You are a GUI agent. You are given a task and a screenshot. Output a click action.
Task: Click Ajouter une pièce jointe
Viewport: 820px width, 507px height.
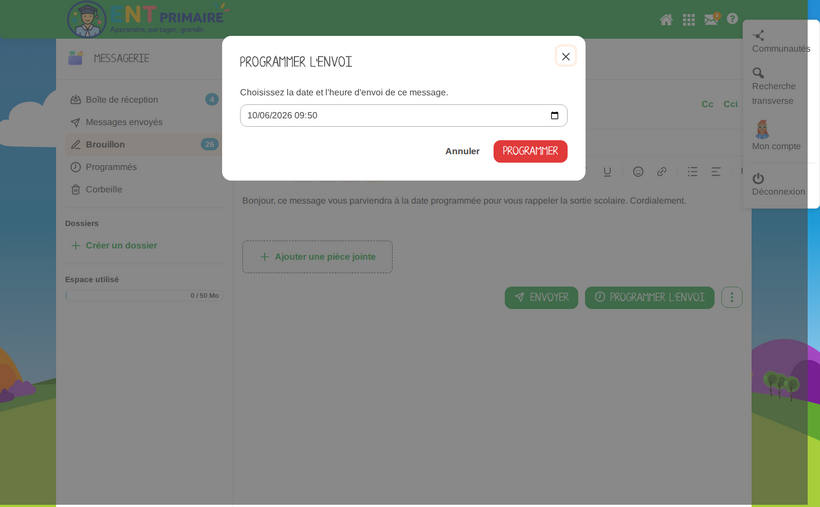pos(317,257)
